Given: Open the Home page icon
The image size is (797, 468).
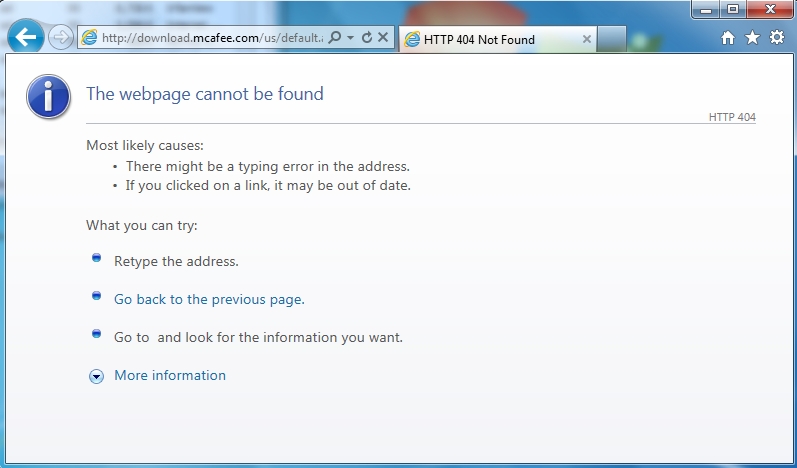Looking at the screenshot, I should pos(728,38).
